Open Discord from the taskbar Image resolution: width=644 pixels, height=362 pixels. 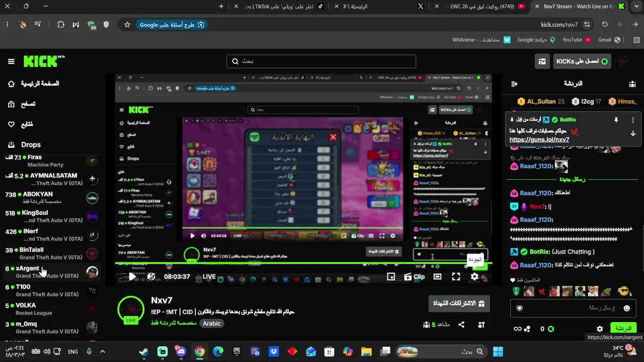tap(181, 352)
